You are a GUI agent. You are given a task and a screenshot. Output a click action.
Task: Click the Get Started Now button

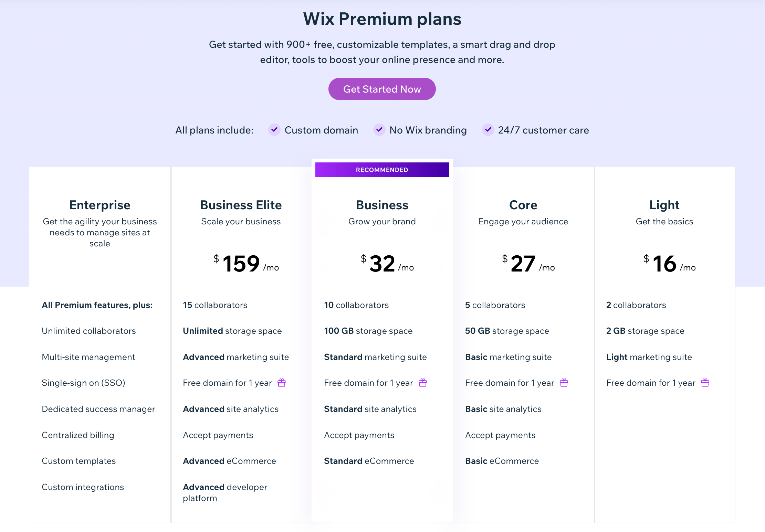pyautogui.click(x=382, y=89)
